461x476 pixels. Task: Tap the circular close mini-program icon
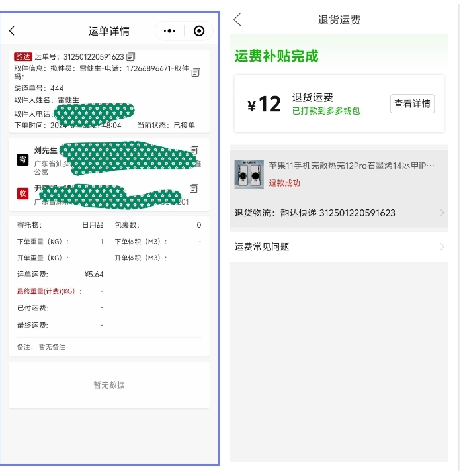click(199, 31)
